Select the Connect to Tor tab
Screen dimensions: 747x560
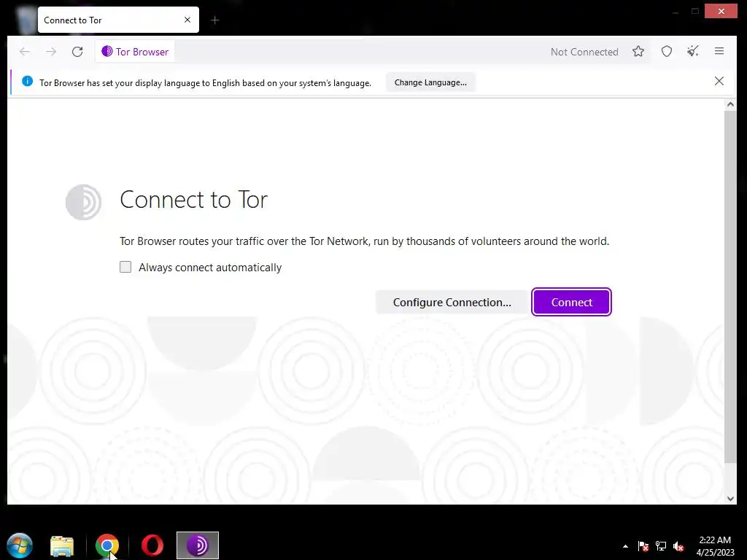pyautogui.click(x=118, y=20)
